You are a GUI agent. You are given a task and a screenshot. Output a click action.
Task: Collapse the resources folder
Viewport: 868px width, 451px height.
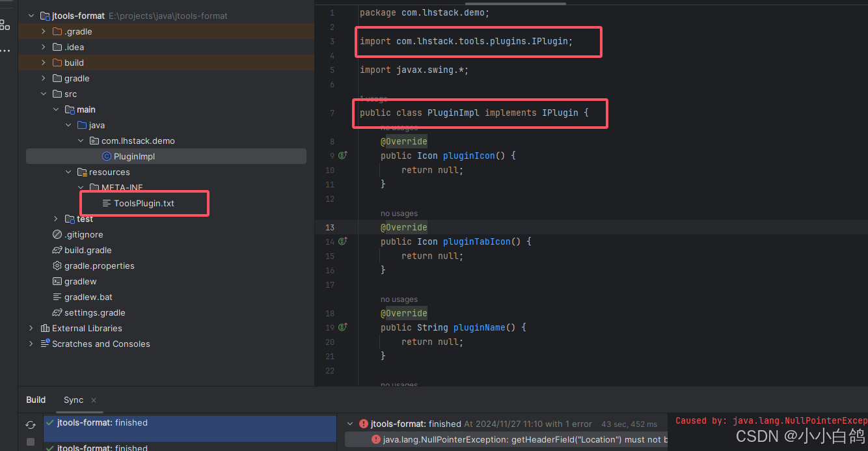pyautogui.click(x=68, y=172)
